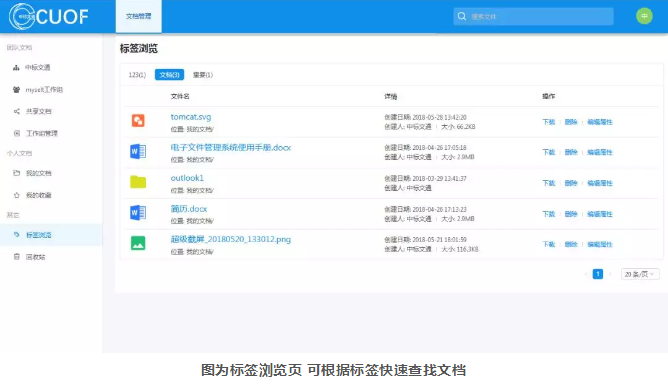Click green image icon for 超级截屏 png

tap(138, 243)
